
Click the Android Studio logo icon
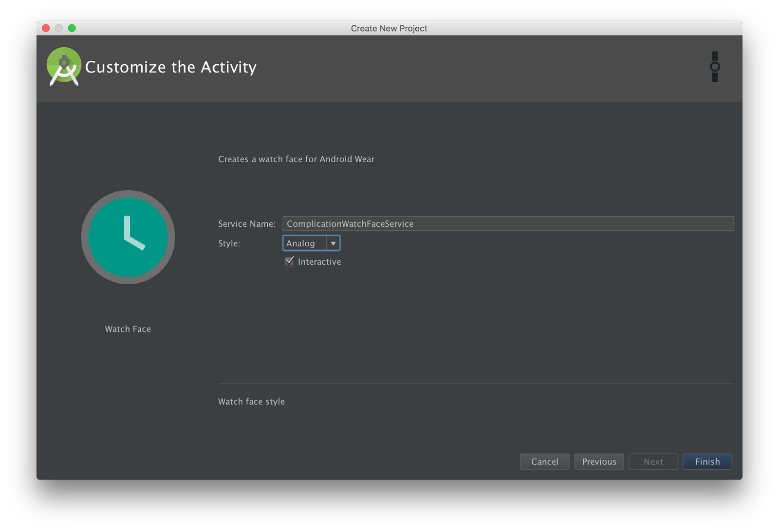point(64,67)
